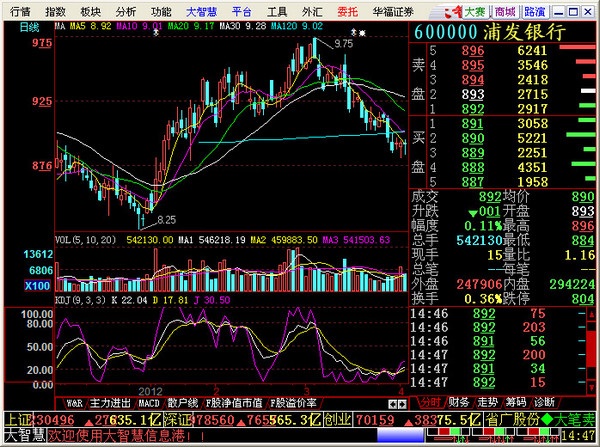Select the 主力进出 indicator tab
The height and width of the screenshot is (447, 600).
[110, 400]
